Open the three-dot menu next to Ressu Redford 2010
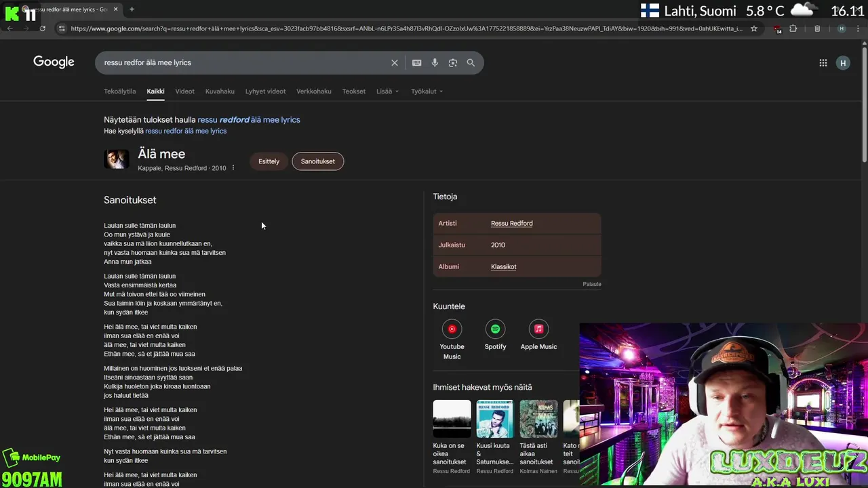 point(233,167)
